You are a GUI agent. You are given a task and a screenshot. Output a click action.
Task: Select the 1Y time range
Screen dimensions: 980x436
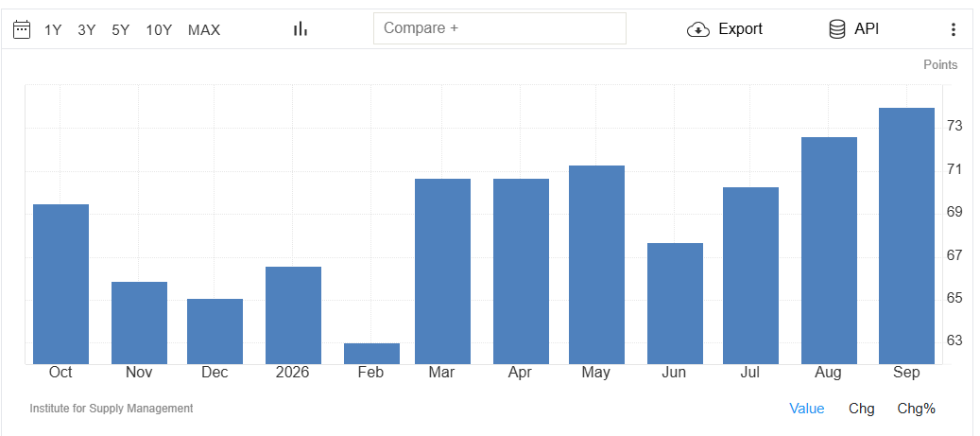[53, 30]
